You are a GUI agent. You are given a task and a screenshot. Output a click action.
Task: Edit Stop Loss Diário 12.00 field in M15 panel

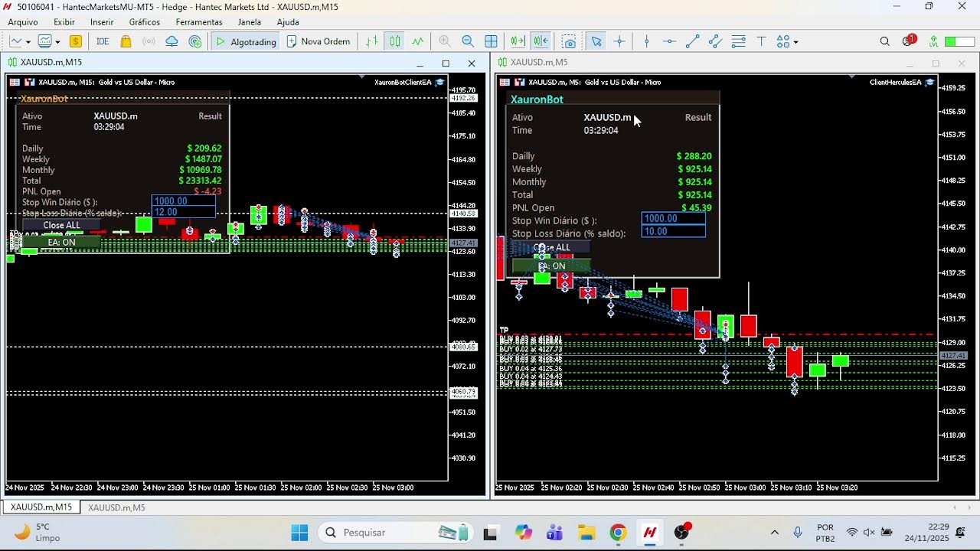184,212
